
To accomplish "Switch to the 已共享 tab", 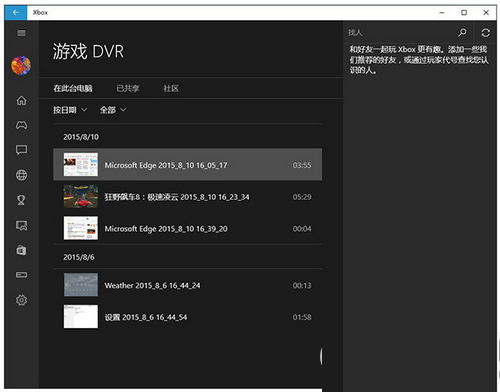I will pyautogui.click(x=128, y=88).
